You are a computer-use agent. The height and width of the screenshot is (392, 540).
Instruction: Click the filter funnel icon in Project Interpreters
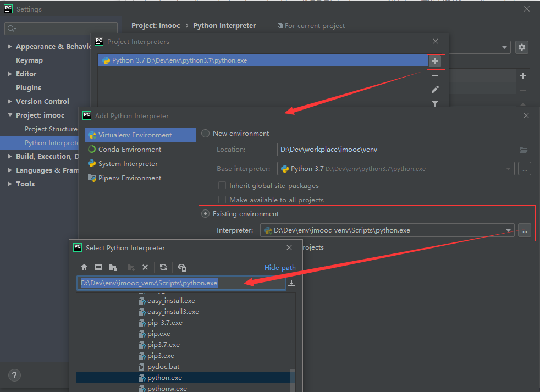pyautogui.click(x=435, y=103)
